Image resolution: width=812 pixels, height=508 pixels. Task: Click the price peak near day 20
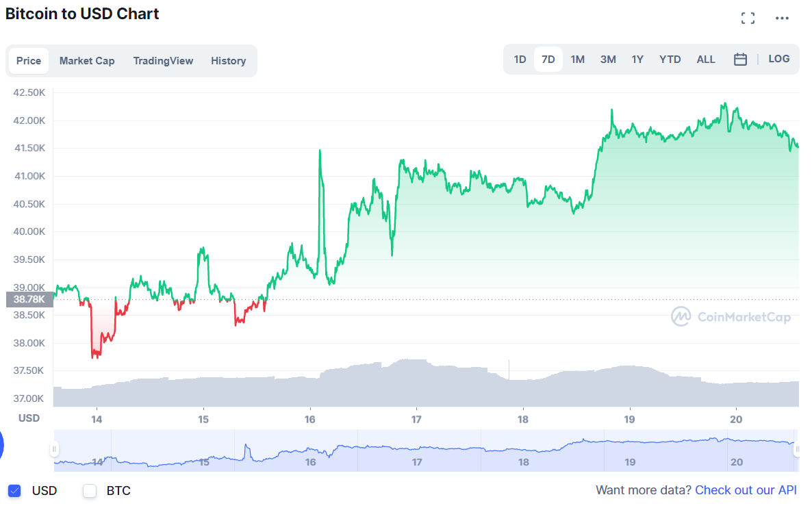coord(725,104)
